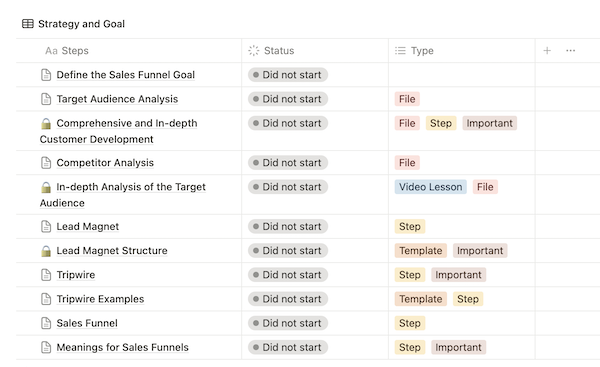
Task: Click the table view icon beside Strategy and Goal
Action: click(x=28, y=24)
